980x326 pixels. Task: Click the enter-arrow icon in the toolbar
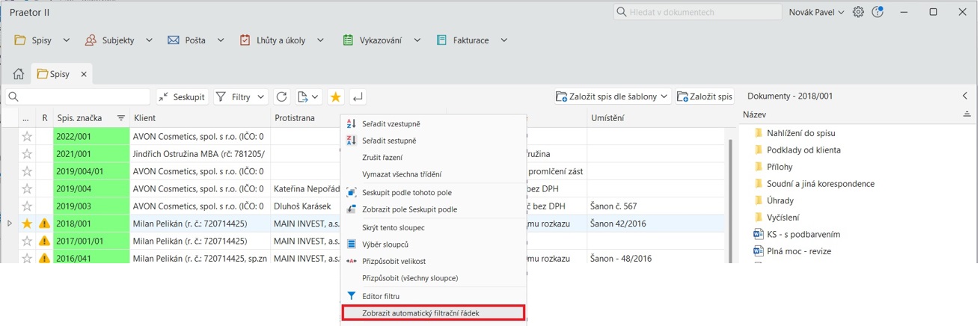(x=358, y=97)
